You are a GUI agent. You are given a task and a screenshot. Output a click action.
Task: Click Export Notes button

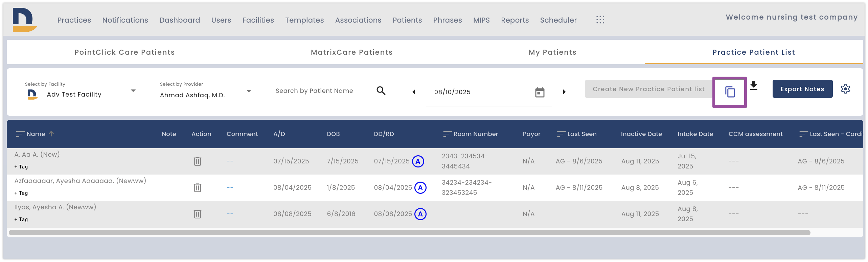point(802,89)
